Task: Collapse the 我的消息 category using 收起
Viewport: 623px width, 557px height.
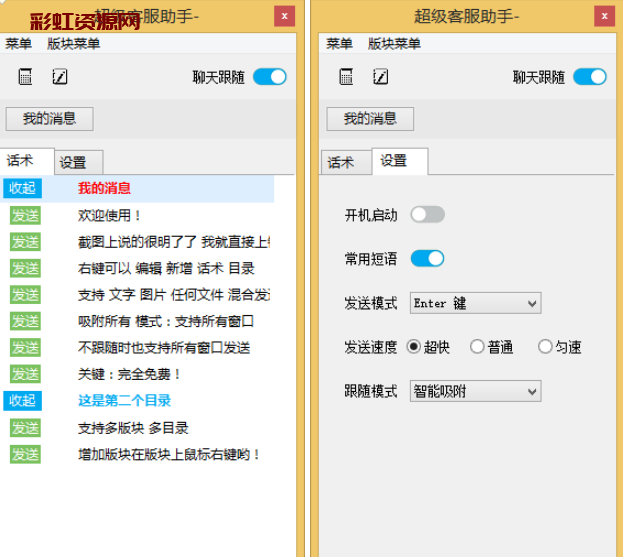Action: point(22,188)
